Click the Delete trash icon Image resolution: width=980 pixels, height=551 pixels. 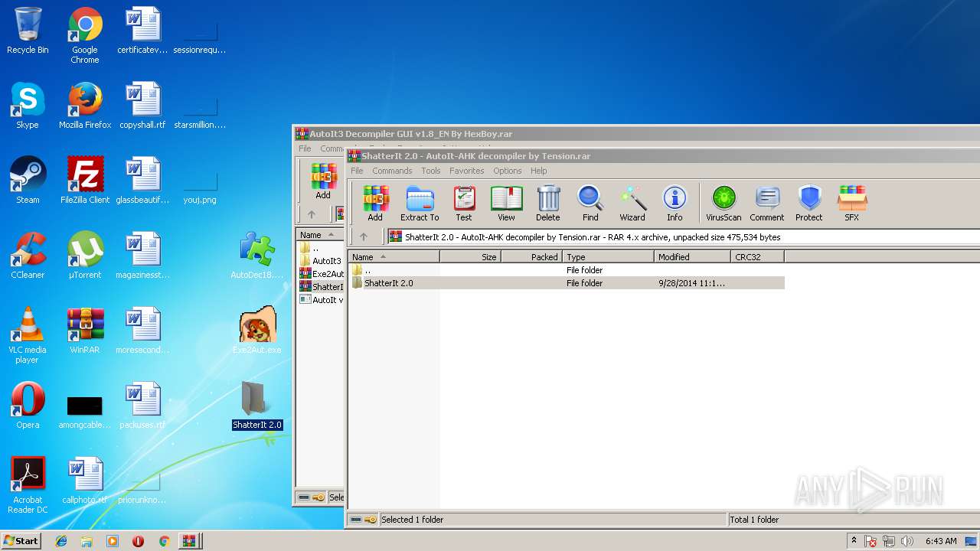[548, 204]
